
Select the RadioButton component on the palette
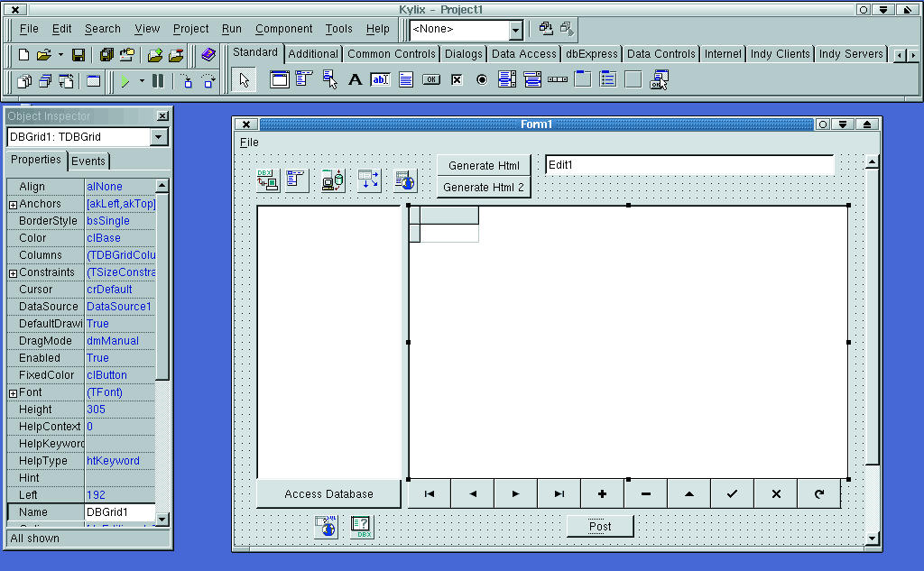pos(482,80)
